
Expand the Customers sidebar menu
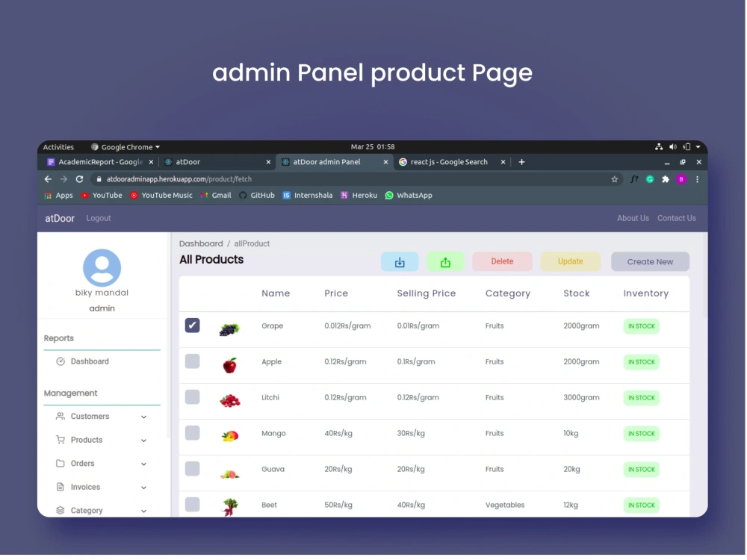(x=102, y=417)
